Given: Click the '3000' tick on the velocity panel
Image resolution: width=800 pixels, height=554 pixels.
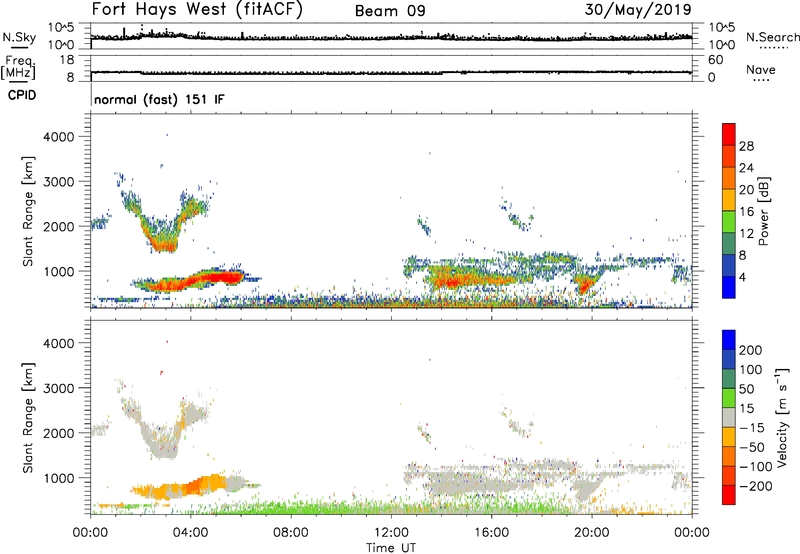Looking at the screenshot, I should (58, 388).
